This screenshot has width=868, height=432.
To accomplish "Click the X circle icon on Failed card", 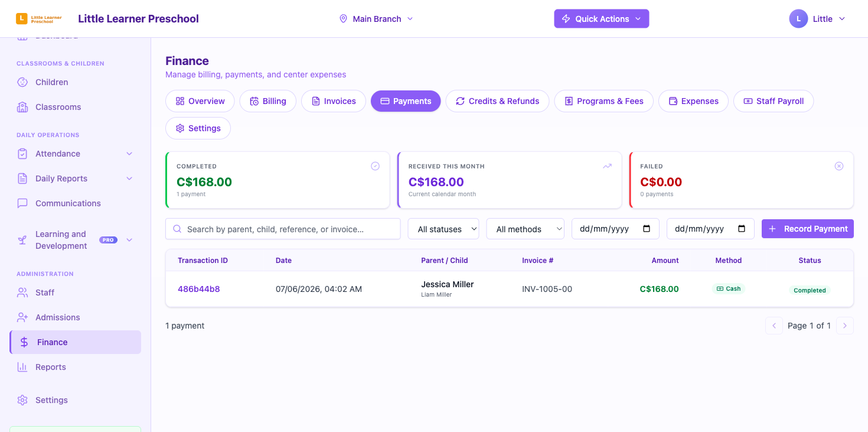I will [839, 166].
